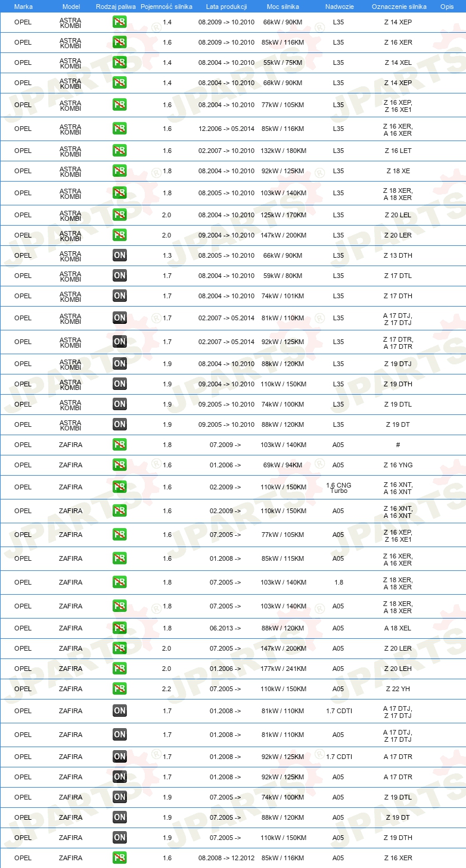The width and height of the screenshot is (466, 868).
Task: Click the petrol icon in the Zafira # row
Action: [120, 445]
